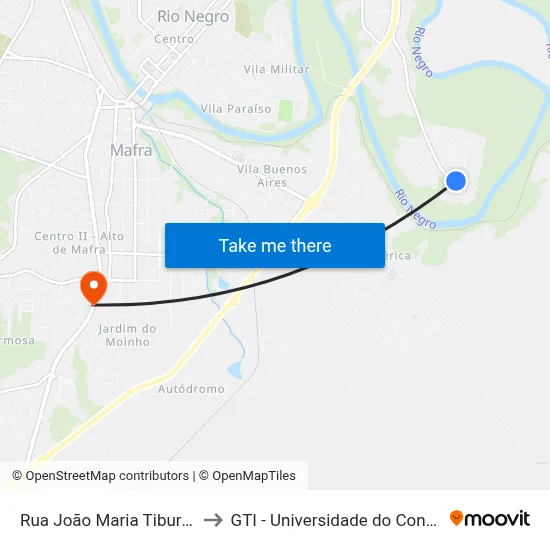Click the blue origin location dot
This screenshot has height=550, width=550.
(456, 181)
